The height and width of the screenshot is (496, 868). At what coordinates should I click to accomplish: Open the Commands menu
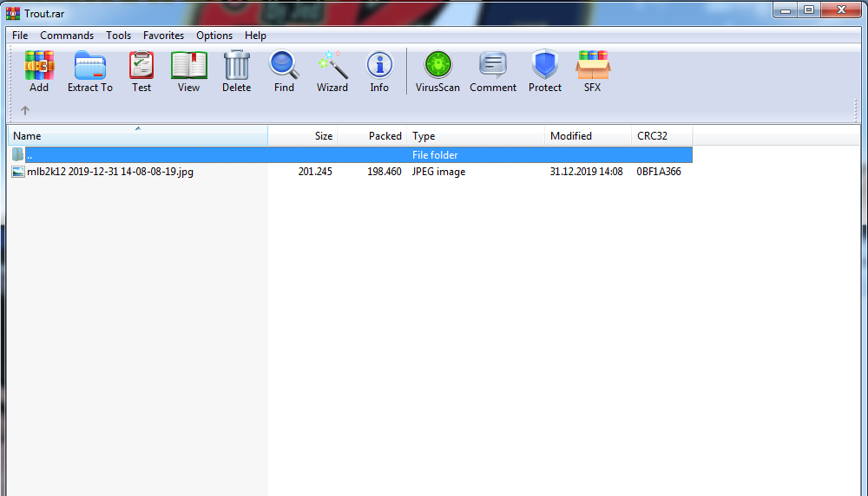coord(67,36)
